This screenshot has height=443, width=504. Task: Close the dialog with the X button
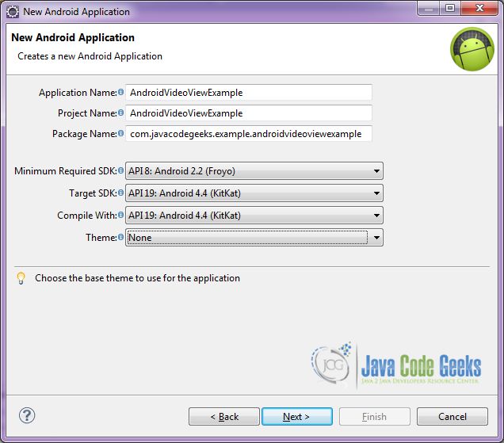479,8
